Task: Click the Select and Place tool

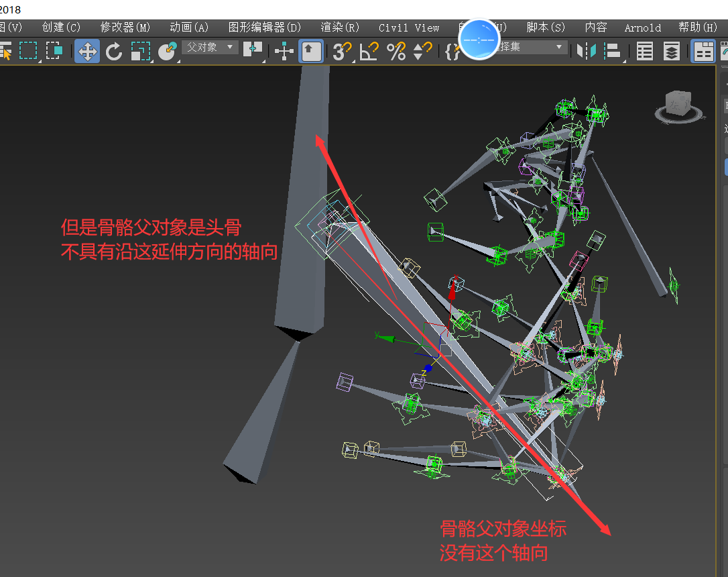Action: [168, 51]
